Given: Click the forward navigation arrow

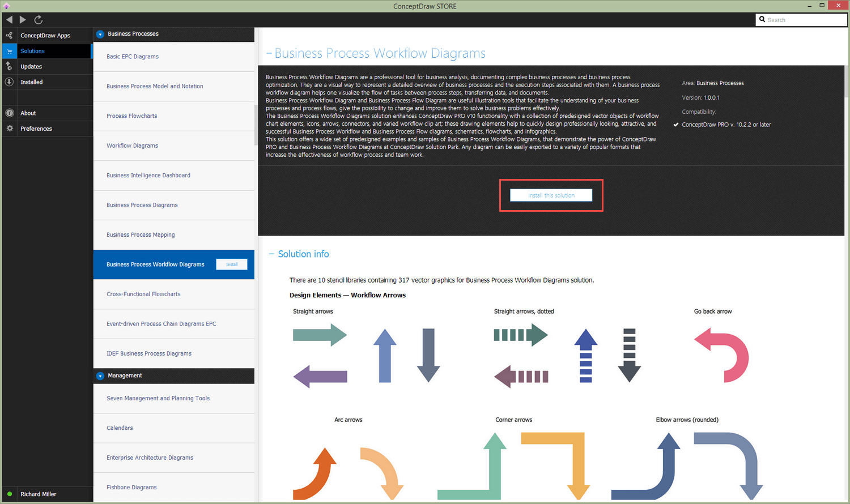Looking at the screenshot, I should coord(23,20).
